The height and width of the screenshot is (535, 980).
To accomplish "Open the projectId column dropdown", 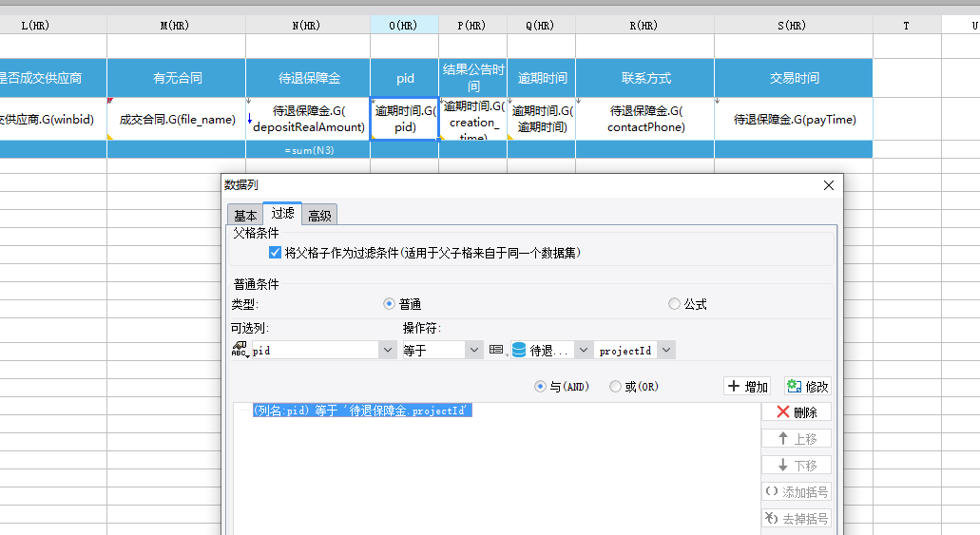I will tap(665, 351).
